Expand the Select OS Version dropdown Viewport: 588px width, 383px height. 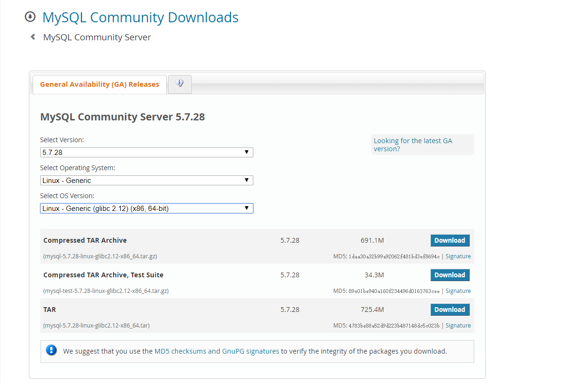[x=146, y=208]
